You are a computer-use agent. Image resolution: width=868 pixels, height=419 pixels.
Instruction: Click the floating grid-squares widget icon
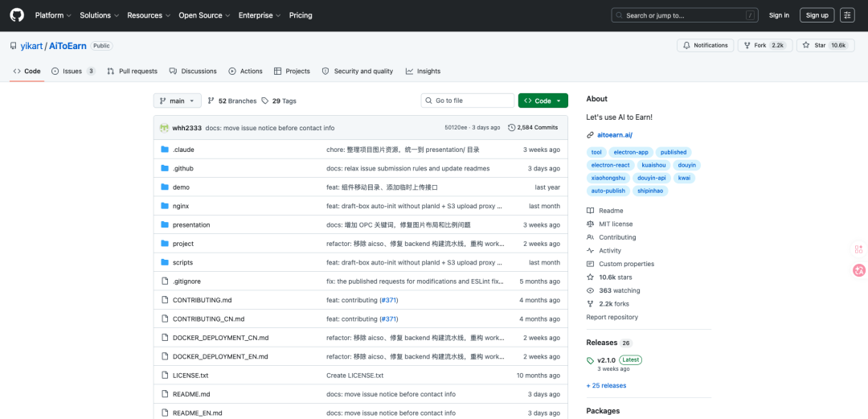point(858,249)
